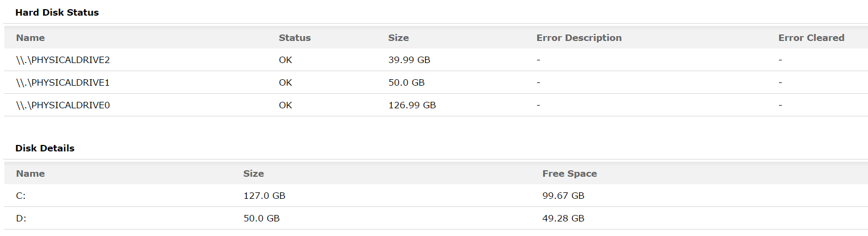
Task: Select the D: drive entry
Action: 21,218
